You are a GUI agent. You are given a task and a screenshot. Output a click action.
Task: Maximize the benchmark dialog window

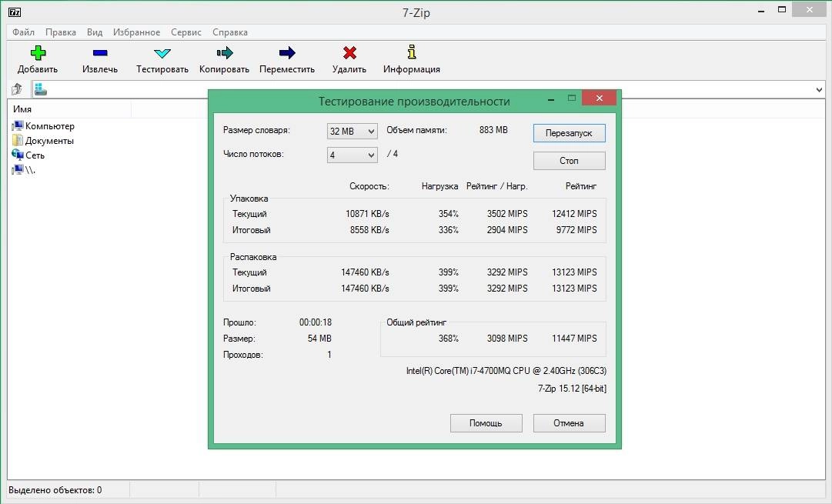(x=571, y=98)
